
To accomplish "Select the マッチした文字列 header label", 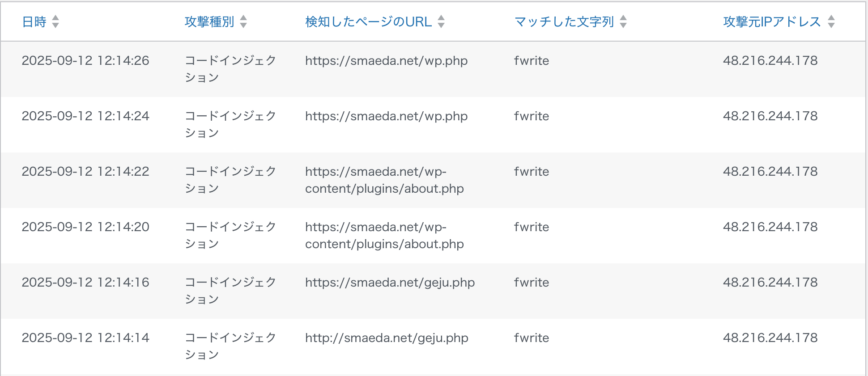I will tap(564, 21).
